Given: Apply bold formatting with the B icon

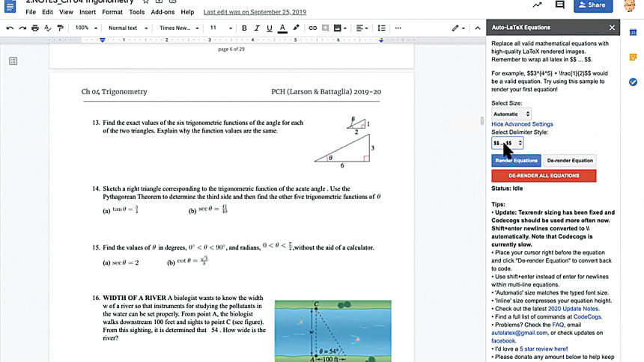Looking at the screenshot, I should (244, 28).
